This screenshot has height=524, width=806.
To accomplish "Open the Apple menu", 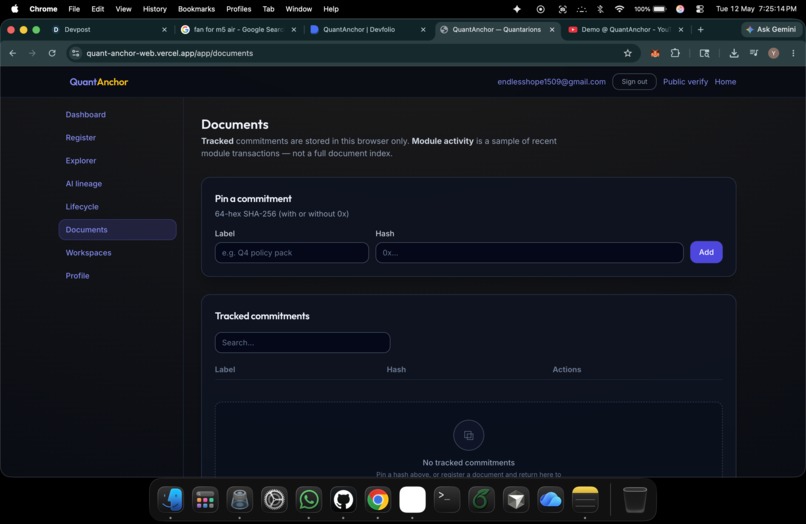I will point(14,9).
